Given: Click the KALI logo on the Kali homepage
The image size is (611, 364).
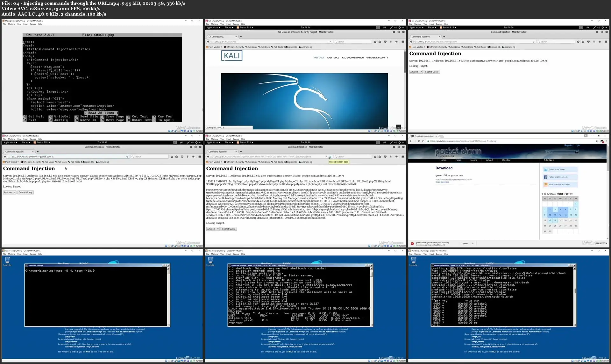Looking at the screenshot, I should (232, 56).
